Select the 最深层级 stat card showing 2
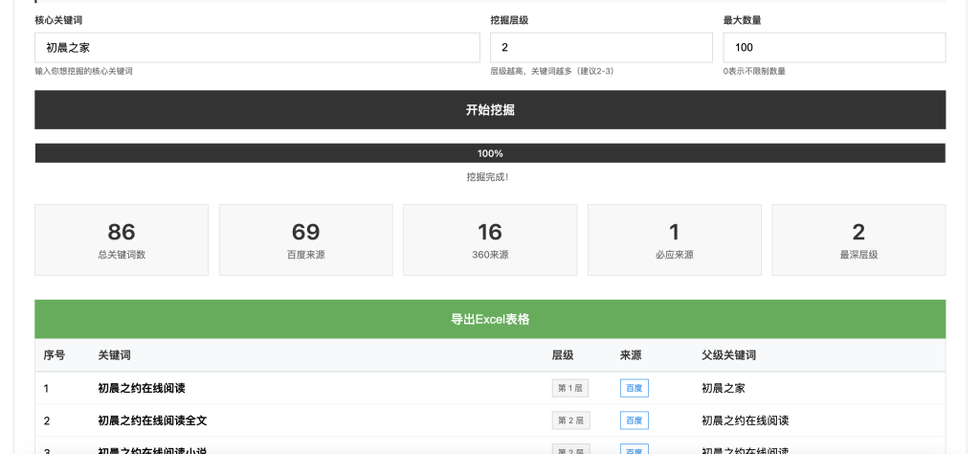 tap(858, 240)
